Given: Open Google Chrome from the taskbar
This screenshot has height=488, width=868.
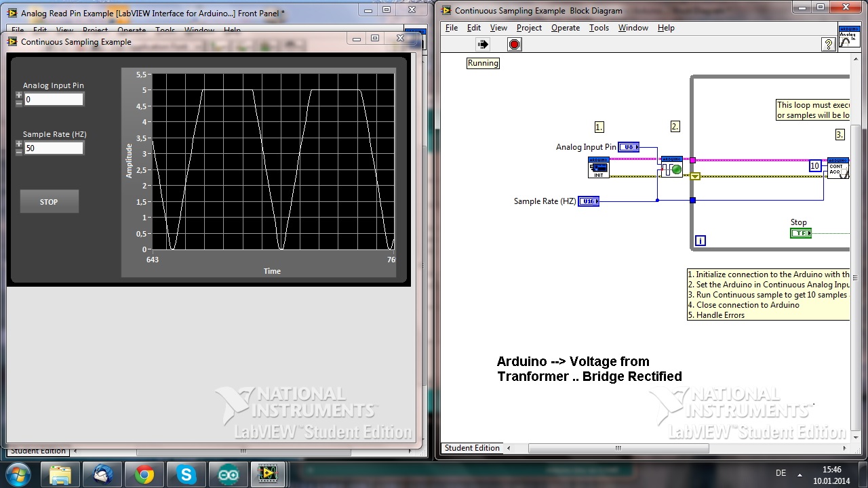Looking at the screenshot, I should pyautogui.click(x=144, y=474).
